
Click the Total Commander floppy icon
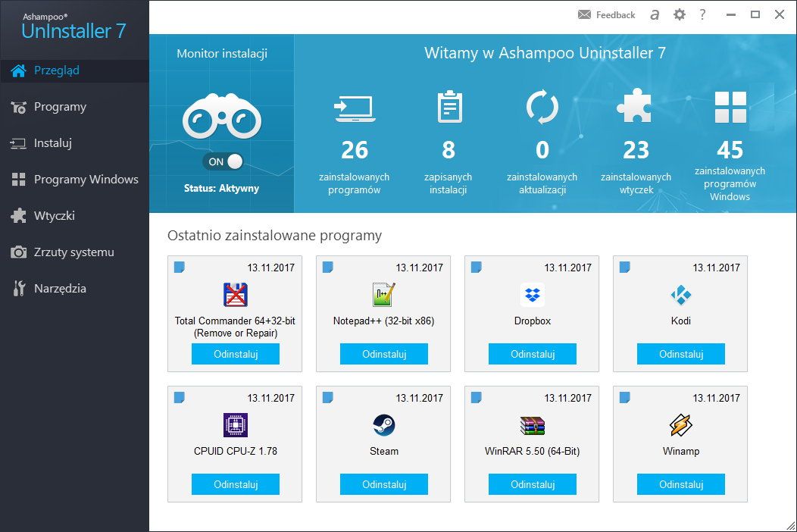(x=236, y=295)
